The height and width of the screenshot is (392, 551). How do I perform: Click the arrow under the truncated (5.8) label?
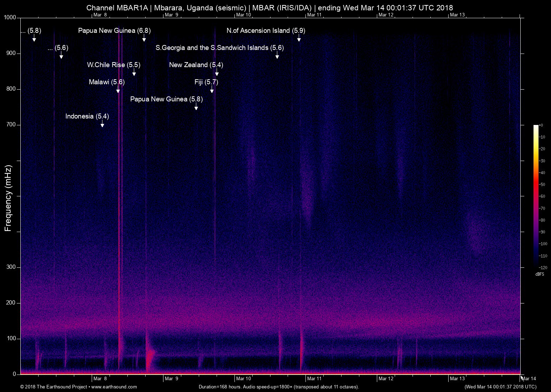point(34,39)
